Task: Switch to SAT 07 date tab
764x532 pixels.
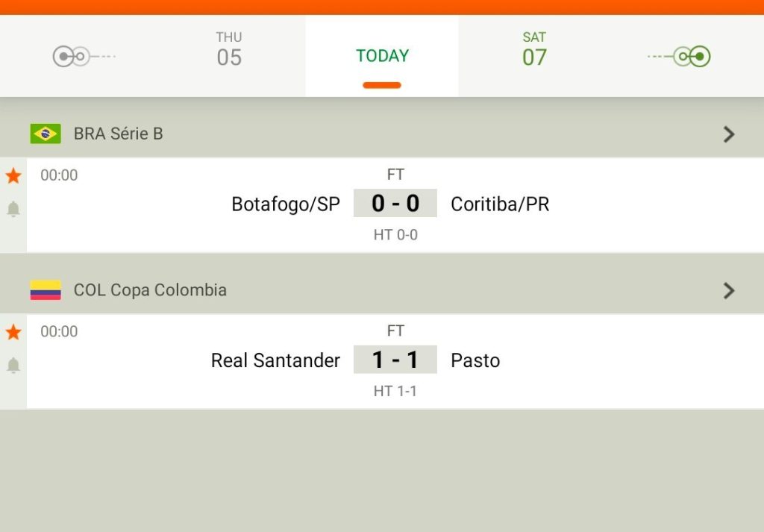Action: coord(534,50)
